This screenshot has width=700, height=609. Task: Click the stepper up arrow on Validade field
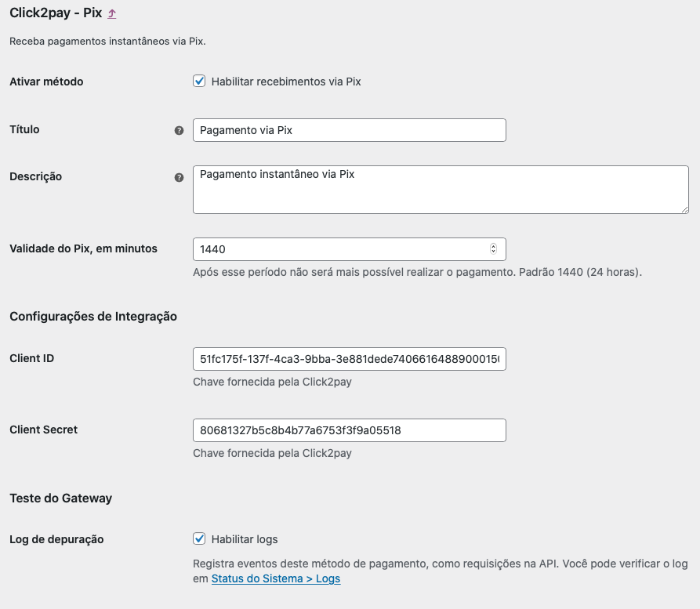tap(495, 245)
